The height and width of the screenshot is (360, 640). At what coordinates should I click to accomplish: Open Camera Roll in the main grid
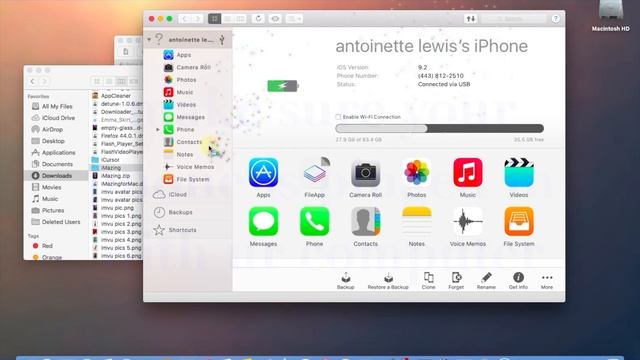pos(365,173)
